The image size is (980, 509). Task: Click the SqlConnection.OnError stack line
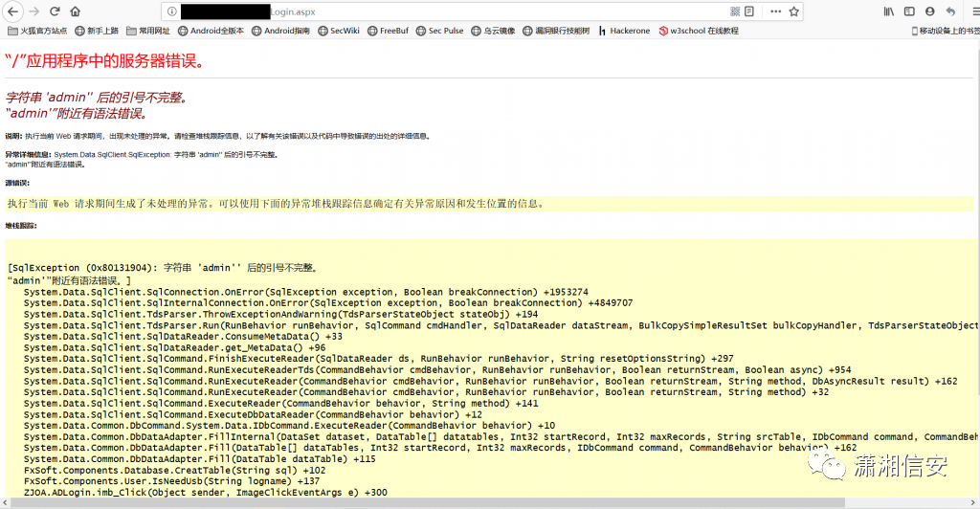pos(305,292)
